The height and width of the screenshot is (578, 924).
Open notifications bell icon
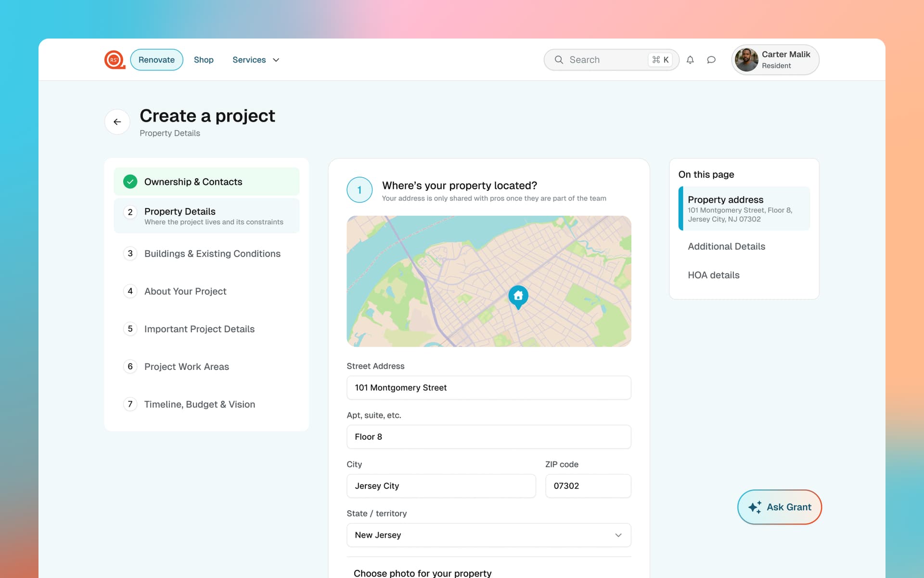pos(690,60)
